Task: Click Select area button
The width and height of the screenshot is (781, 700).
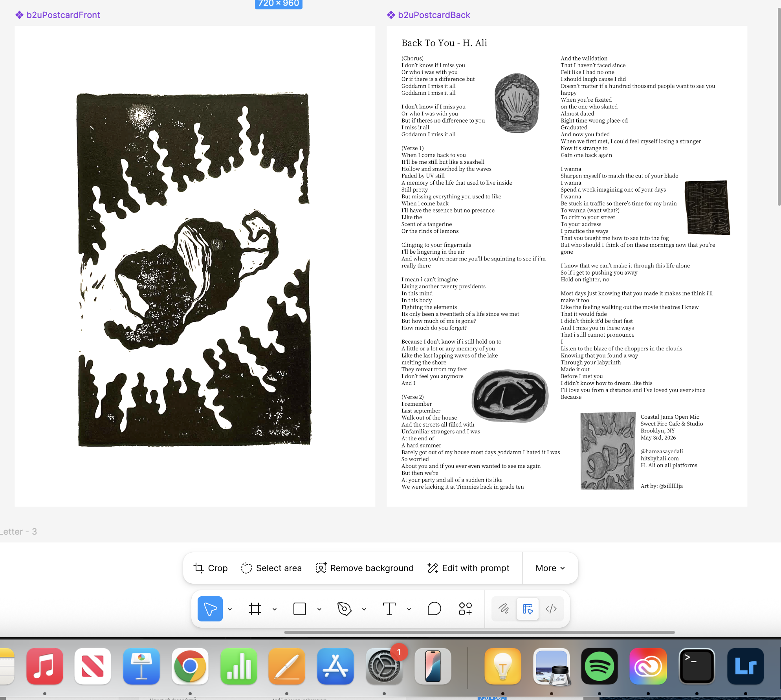Action: [x=271, y=568]
